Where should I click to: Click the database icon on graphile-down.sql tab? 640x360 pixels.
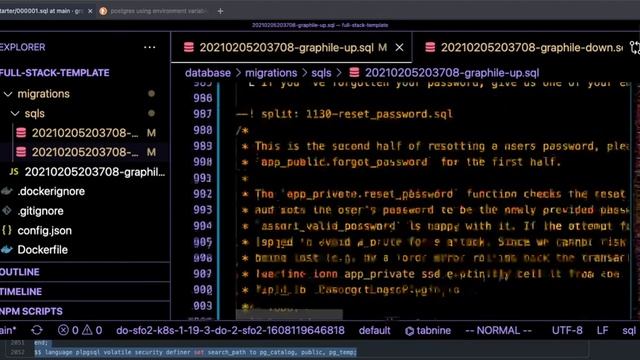(430, 47)
